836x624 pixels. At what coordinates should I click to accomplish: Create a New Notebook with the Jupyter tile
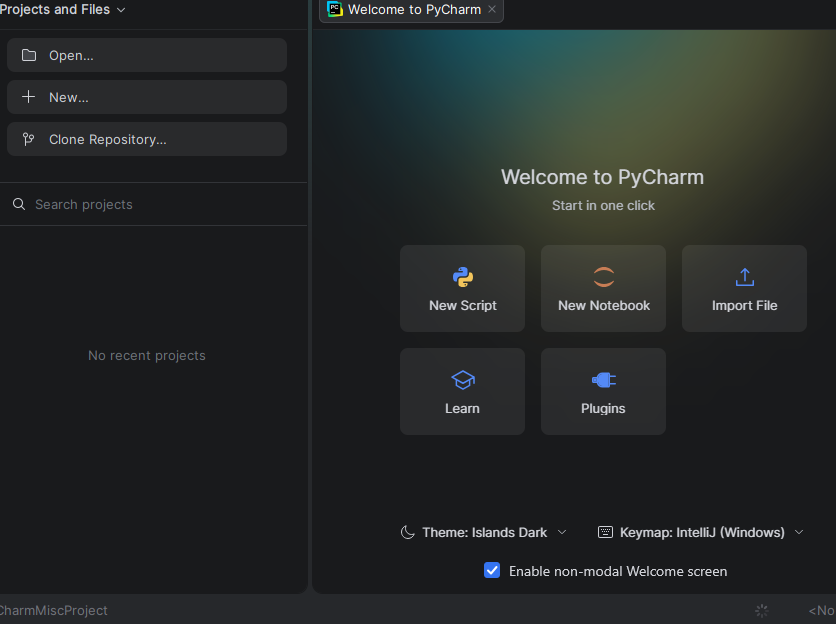tap(604, 289)
